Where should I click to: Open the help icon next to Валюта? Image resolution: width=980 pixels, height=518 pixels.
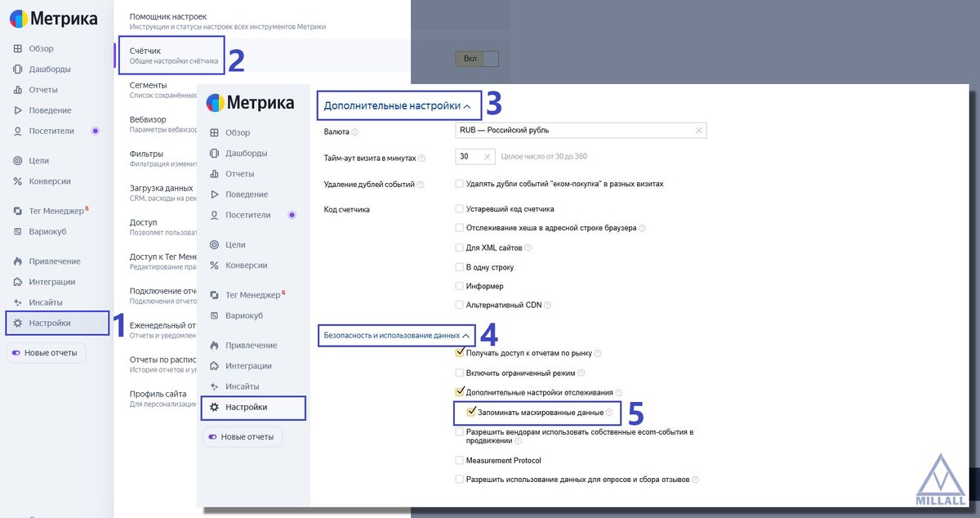pyautogui.click(x=355, y=131)
